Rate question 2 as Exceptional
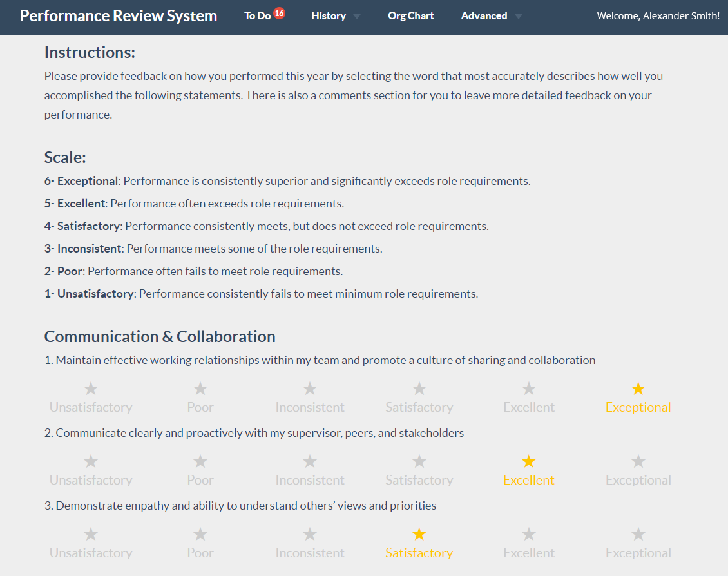This screenshot has width=728, height=576. [638, 461]
